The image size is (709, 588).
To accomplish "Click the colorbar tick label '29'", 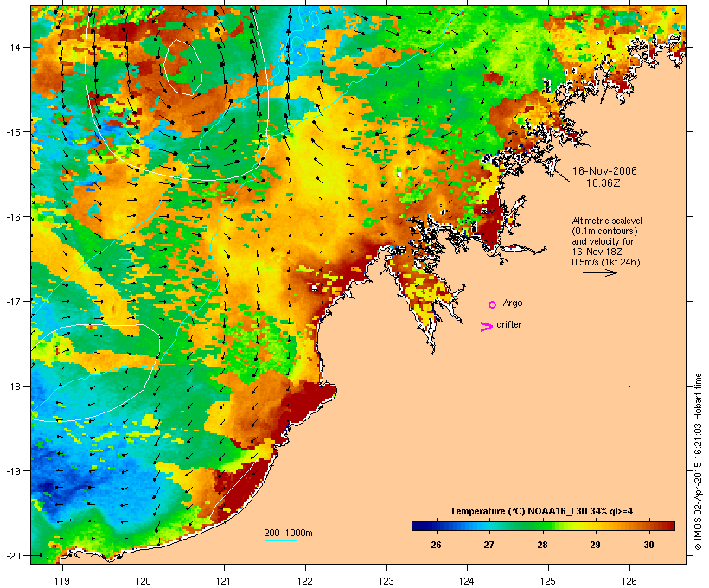I will pyautogui.click(x=595, y=545).
